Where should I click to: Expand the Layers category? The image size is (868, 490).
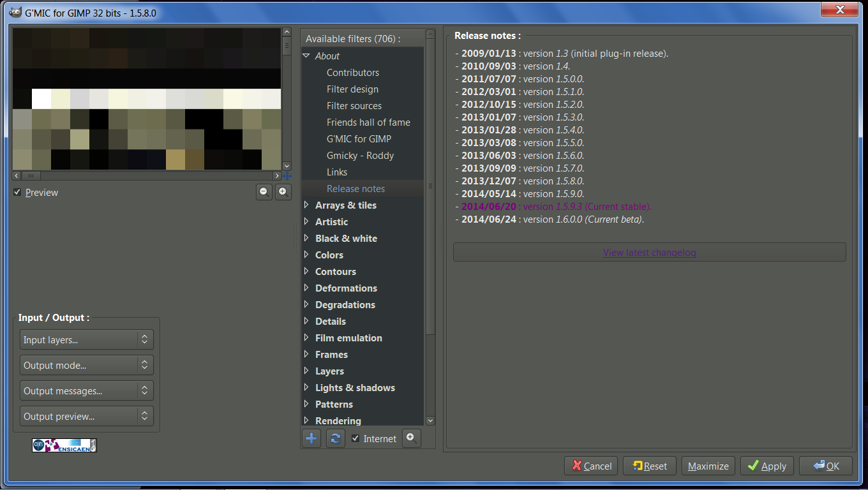click(x=307, y=371)
